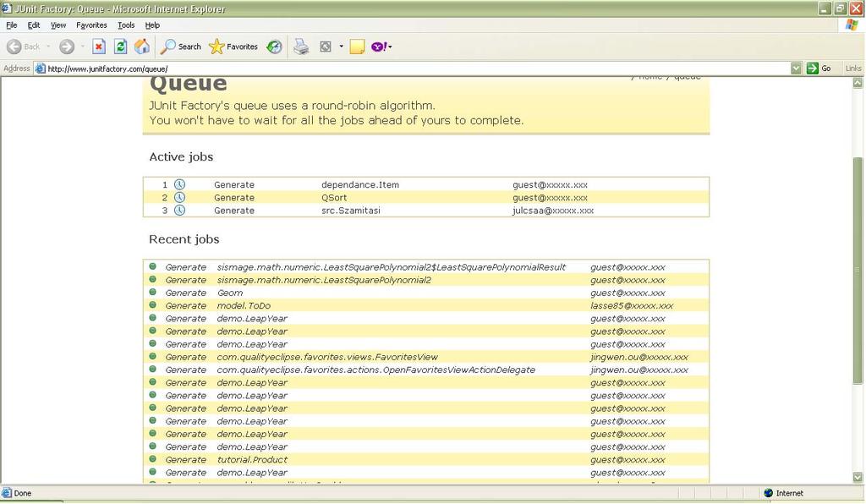The image size is (866, 504).
Task: Open the File menu
Action: [12, 25]
